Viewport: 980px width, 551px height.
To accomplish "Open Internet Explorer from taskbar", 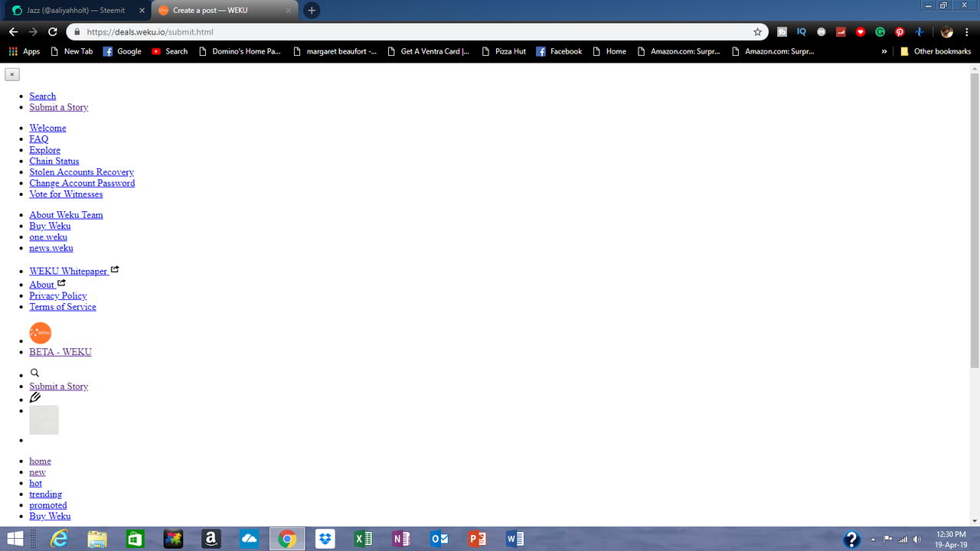I will tap(59, 539).
